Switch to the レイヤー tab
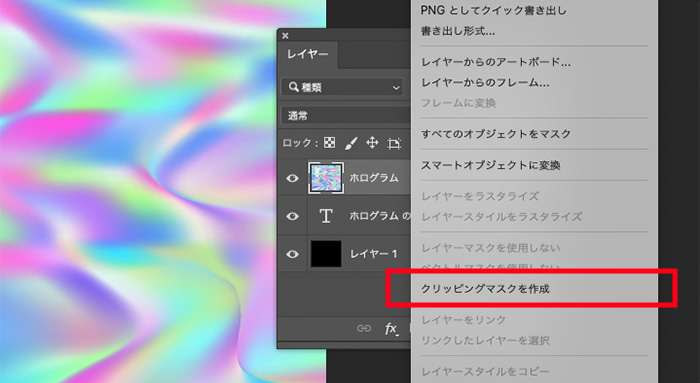Image resolution: width=700 pixels, height=383 pixels. 308,54
